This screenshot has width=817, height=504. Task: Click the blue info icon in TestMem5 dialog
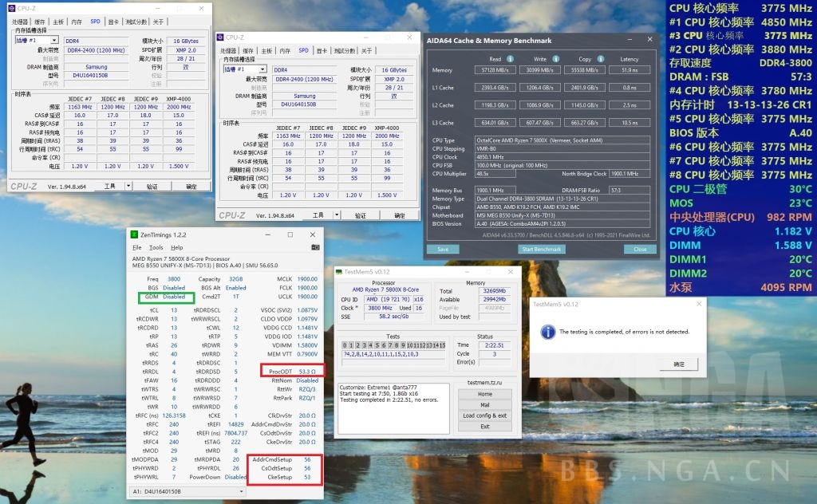pyautogui.click(x=547, y=331)
